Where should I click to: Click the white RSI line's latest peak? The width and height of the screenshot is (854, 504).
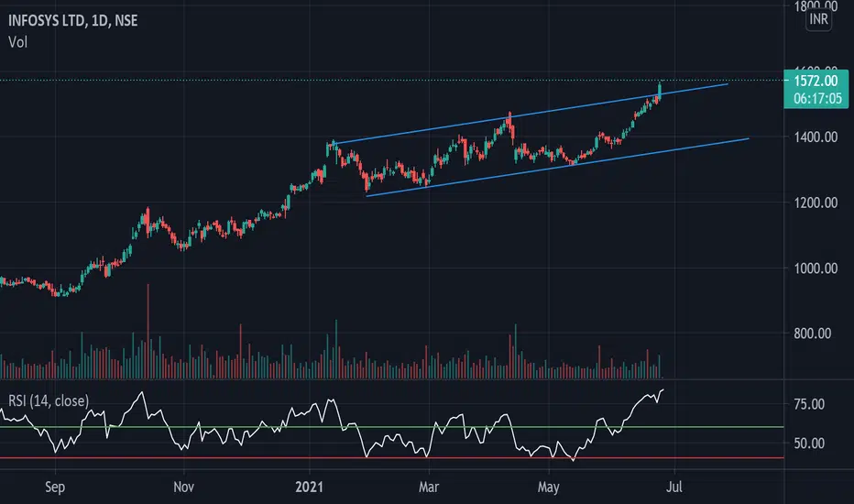(662, 390)
